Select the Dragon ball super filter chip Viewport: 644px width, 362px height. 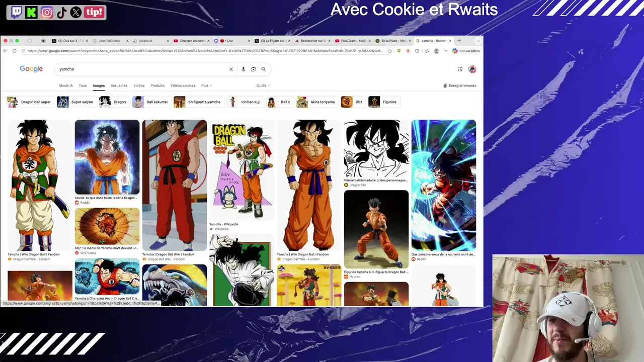(29, 102)
